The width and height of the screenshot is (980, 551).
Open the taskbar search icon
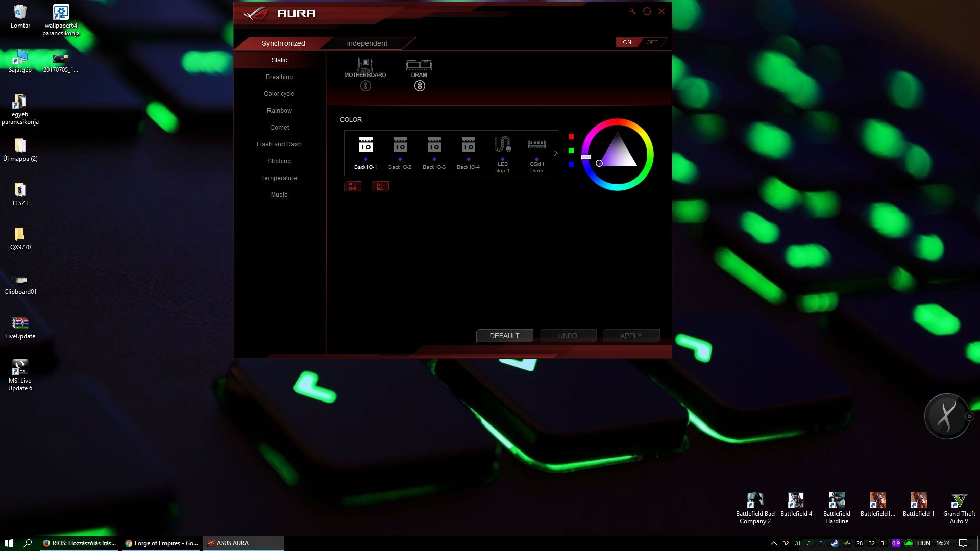pos(28,543)
